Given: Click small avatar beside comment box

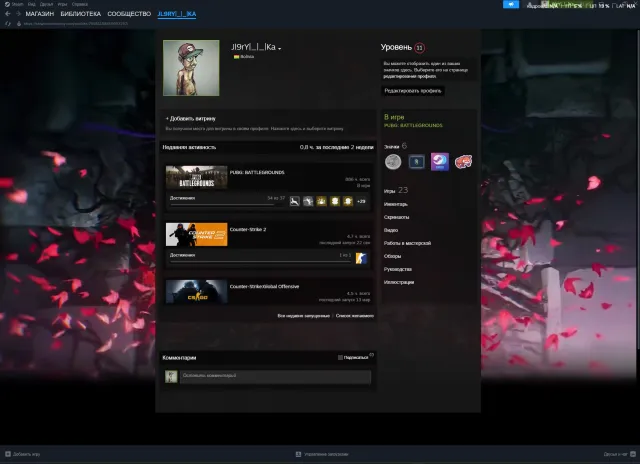Looking at the screenshot, I should pos(171,377).
